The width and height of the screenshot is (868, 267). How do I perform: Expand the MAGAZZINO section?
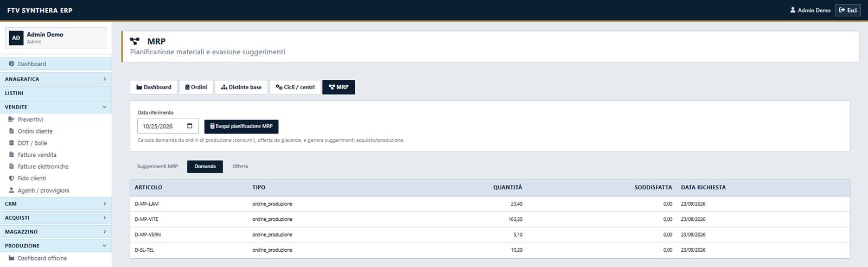pos(56,232)
